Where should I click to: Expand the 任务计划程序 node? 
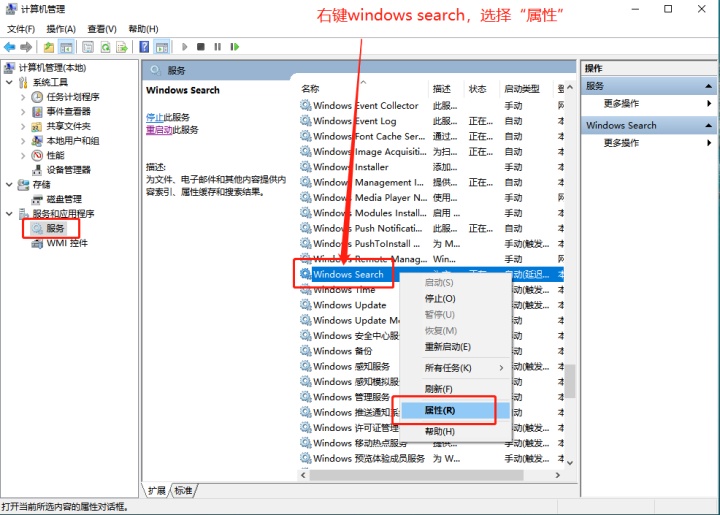point(23,97)
